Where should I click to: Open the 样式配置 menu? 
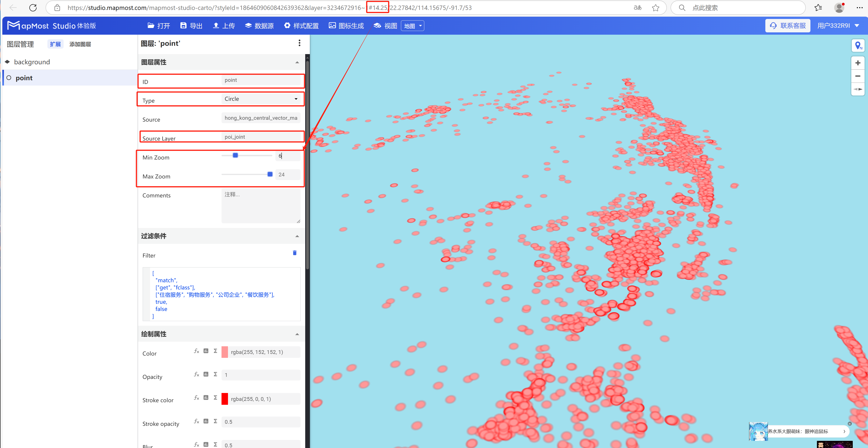click(x=301, y=26)
